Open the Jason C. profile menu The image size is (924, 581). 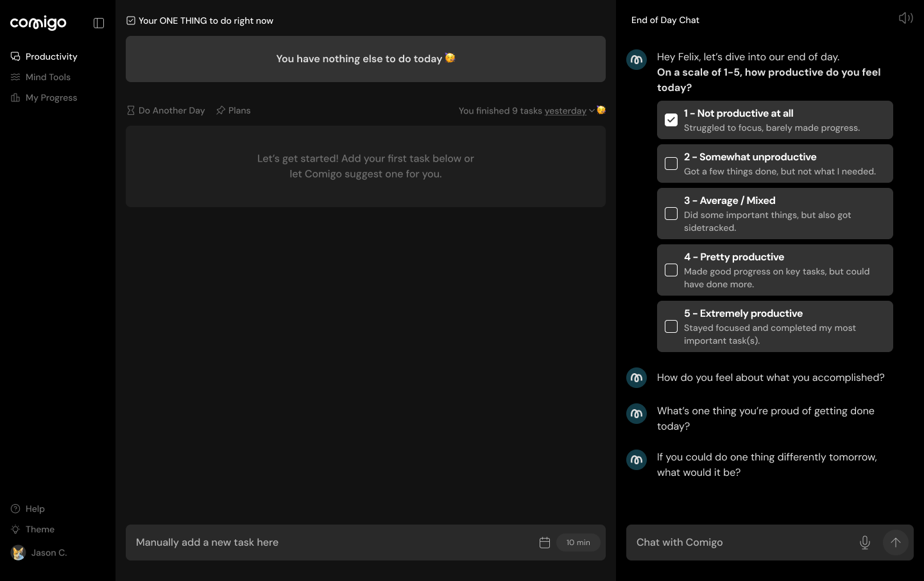[39, 552]
